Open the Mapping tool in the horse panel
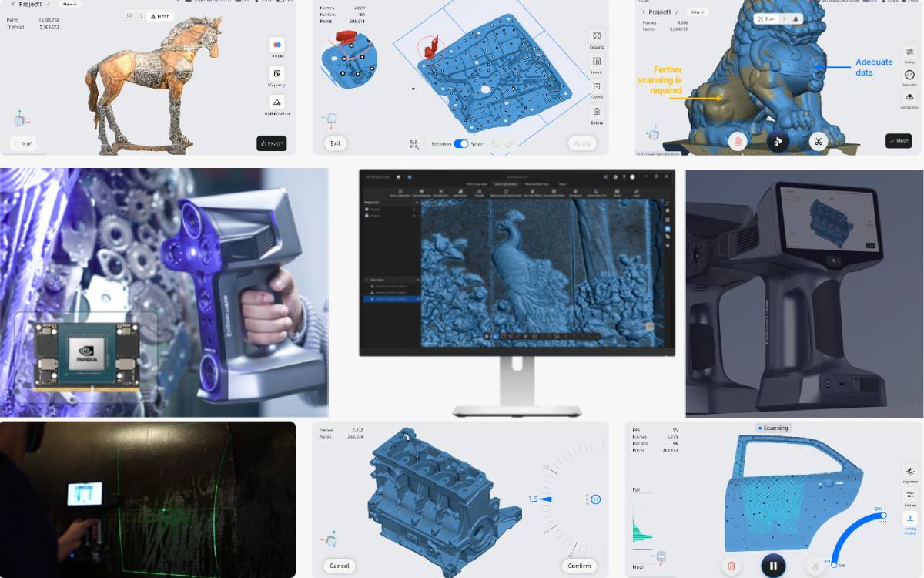The width and height of the screenshot is (924, 578). 277,73
